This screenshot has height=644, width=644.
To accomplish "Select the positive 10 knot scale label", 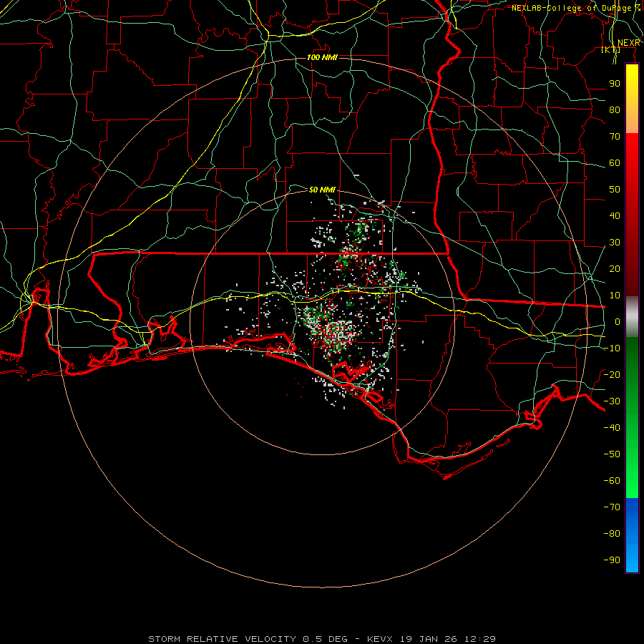I will click(615, 296).
